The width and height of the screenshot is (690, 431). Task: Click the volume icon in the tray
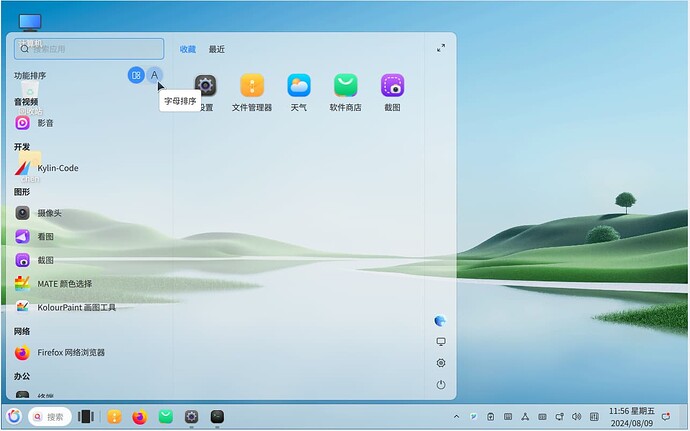[576, 416]
